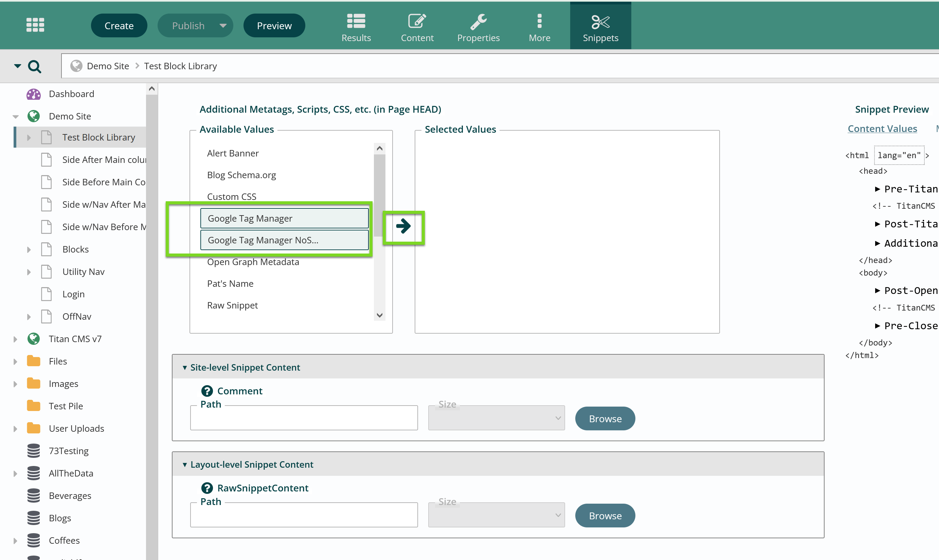Switch to the Results tab
Image resolution: width=939 pixels, height=560 pixels.
coord(356,27)
